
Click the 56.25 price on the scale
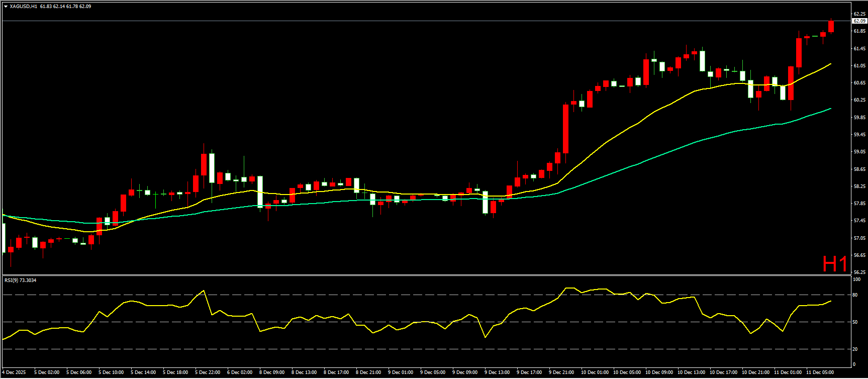pyautogui.click(x=859, y=272)
